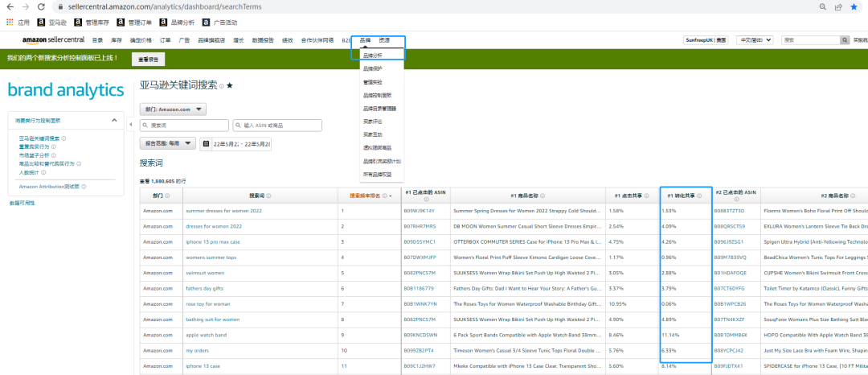Open the 亚马逊 bookmark
Viewport: 868px width, 375px height.
pos(51,23)
